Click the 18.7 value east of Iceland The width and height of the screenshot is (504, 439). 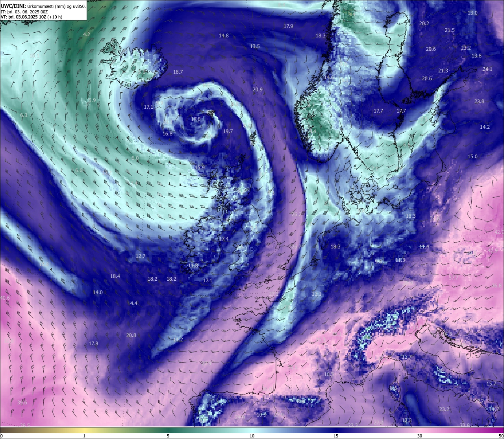(x=178, y=72)
